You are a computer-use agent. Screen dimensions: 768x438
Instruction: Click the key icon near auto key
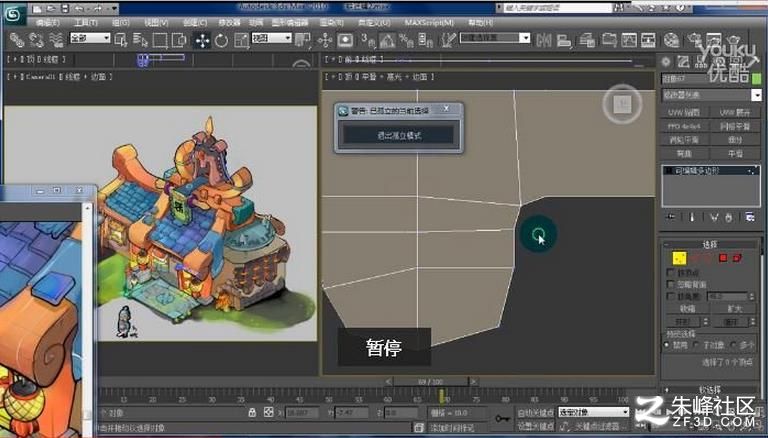click(502, 418)
